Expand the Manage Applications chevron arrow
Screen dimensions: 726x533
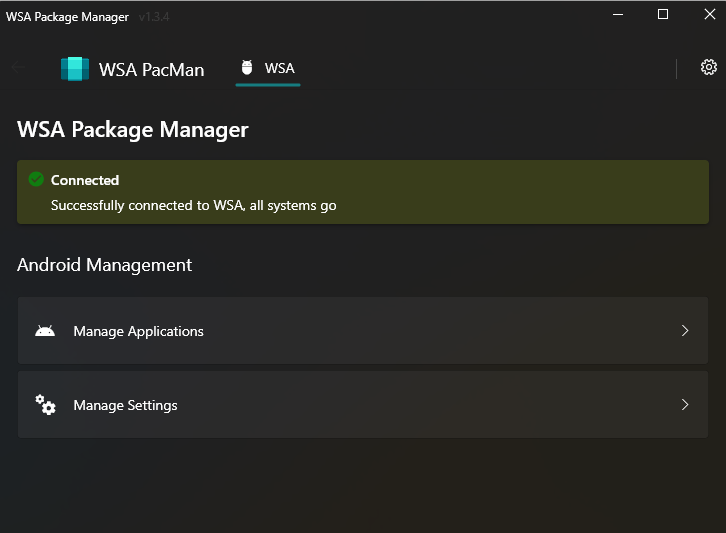tap(685, 331)
